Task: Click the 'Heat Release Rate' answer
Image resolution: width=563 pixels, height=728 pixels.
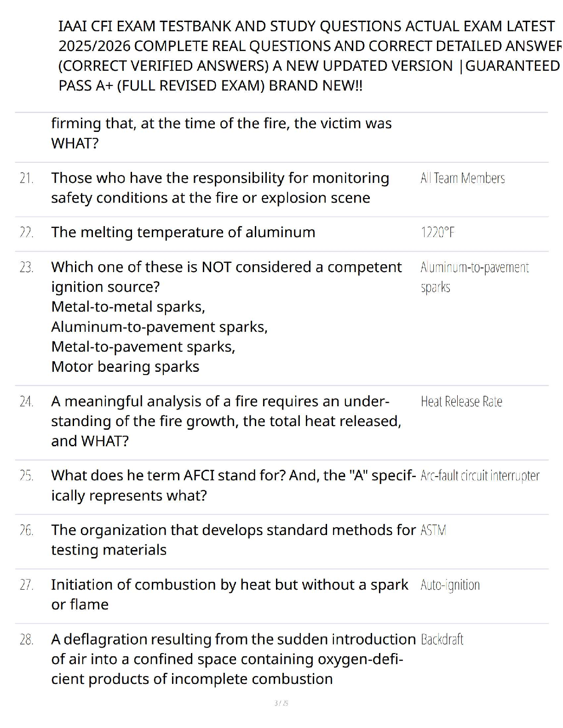Action: tap(461, 402)
